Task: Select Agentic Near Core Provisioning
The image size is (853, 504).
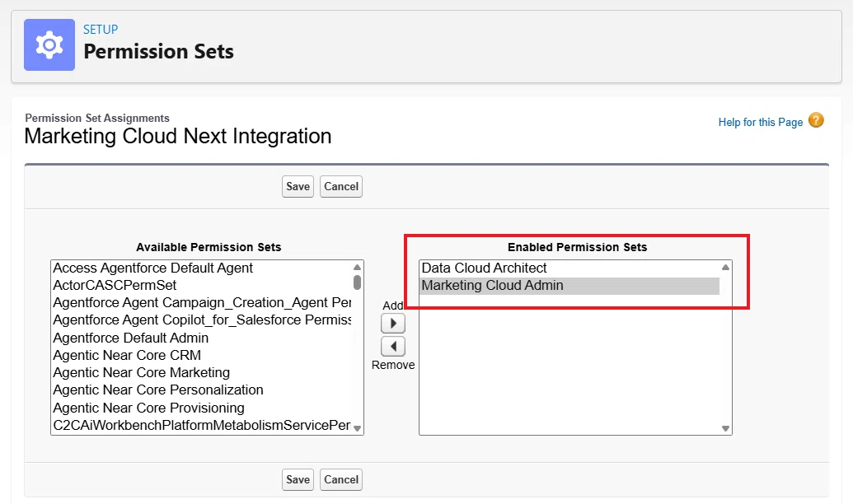Action: click(x=202, y=408)
